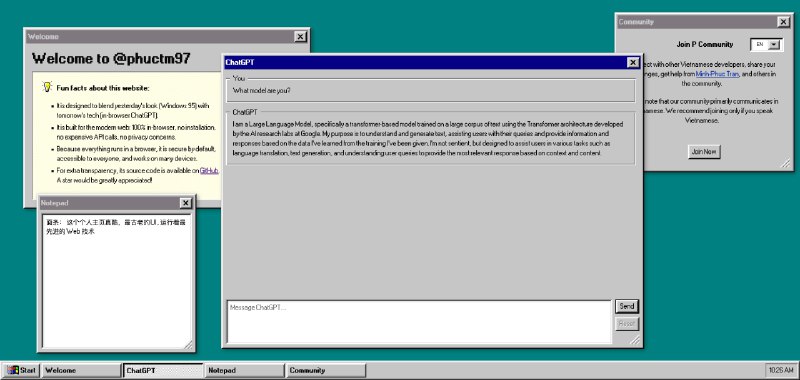The height and width of the screenshot is (380, 800).
Task: Select the Community taskbar item
Action: [x=326, y=370]
